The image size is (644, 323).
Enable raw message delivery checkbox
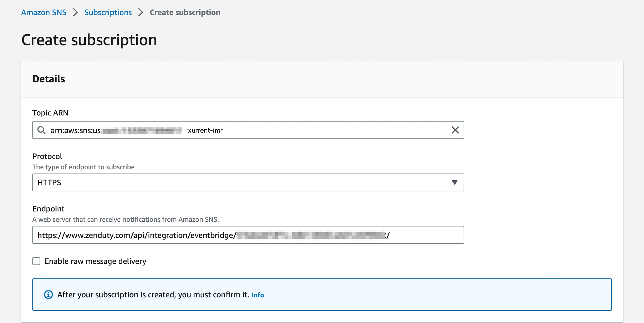point(36,261)
